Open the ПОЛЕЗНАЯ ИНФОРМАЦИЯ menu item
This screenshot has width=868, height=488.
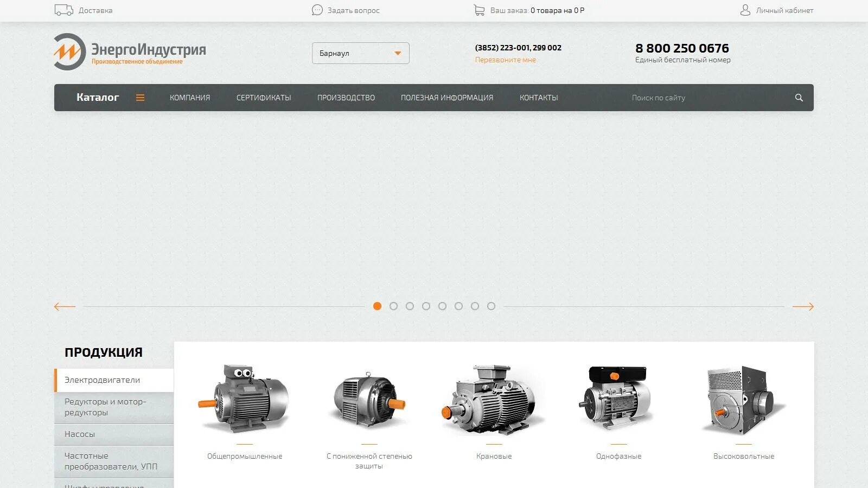[447, 98]
